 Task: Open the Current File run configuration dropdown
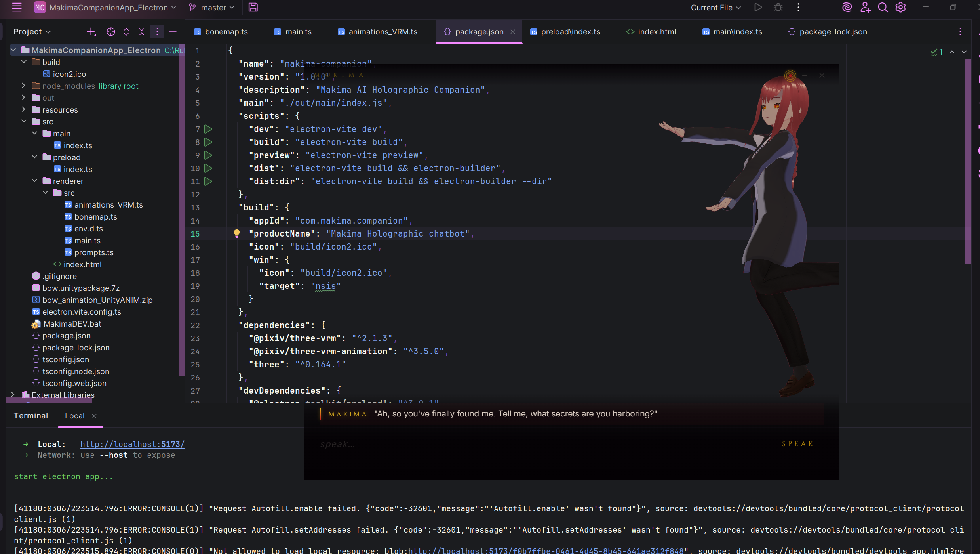click(716, 7)
